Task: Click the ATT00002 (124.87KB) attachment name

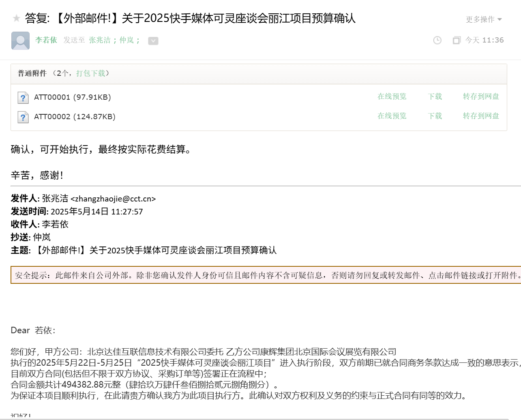Action: pos(75,117)
